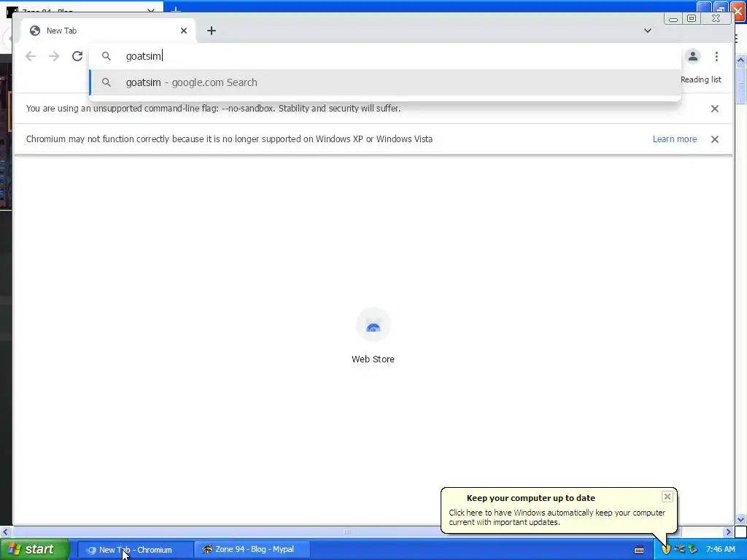
Task: Minimize the Chromium window
Action: 673,18
